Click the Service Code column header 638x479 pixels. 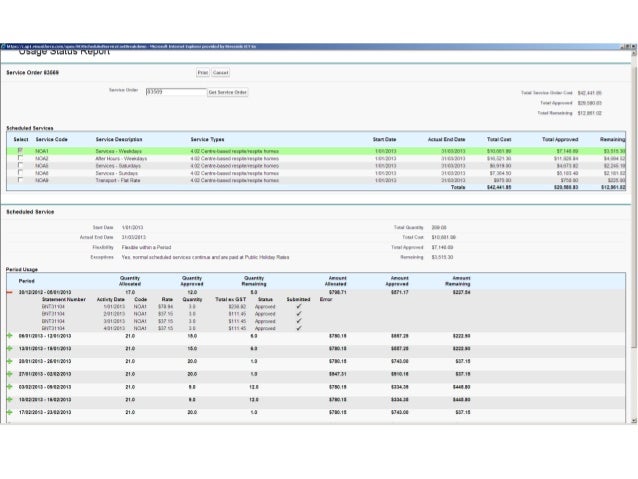coord(53,139)
